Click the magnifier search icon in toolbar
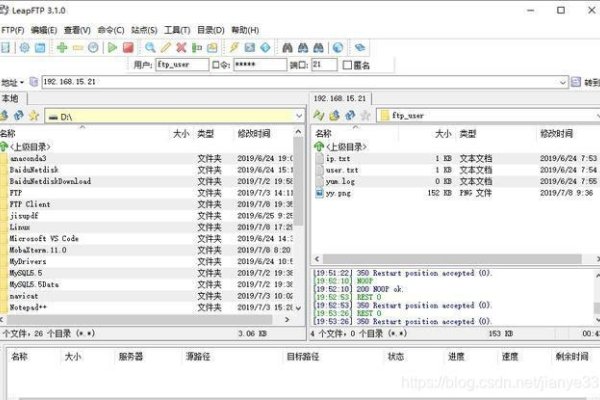Viewport: 600px width, 400px height. (x=150, y=47)
